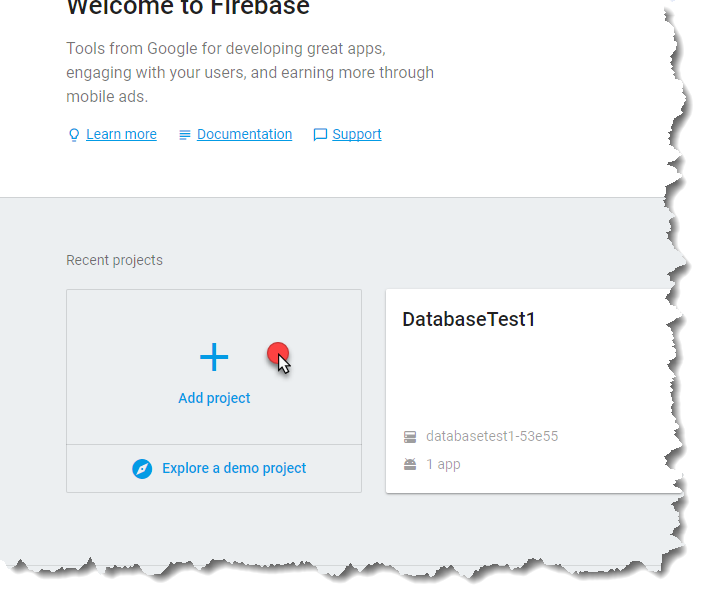The height and width of the screenshot is (601, 709).
Task: Click the database icon beside project ID
Action: coord(410,437)
